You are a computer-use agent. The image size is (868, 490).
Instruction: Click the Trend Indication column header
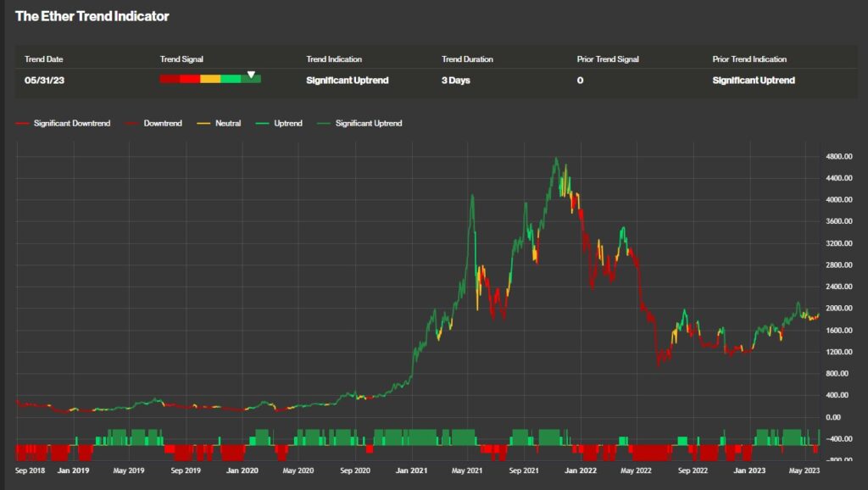(334, 59)
